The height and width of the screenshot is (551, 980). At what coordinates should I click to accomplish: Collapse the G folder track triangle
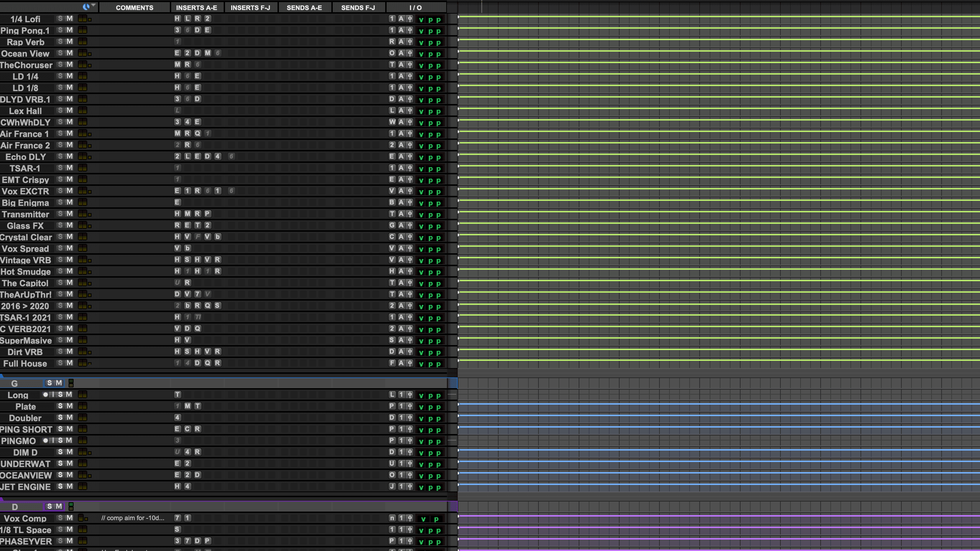(2, 376)
